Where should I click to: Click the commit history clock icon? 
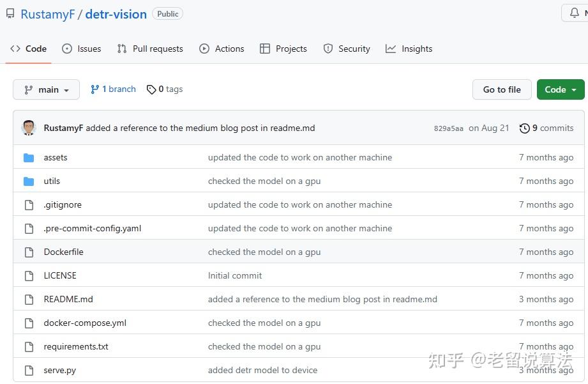[x=525, y=128]
